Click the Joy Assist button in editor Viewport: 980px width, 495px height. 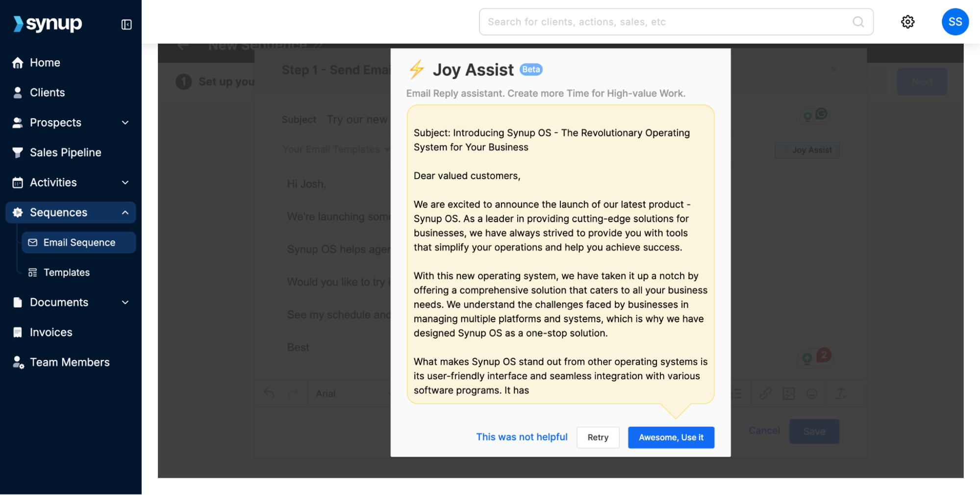tap(807, 150)
